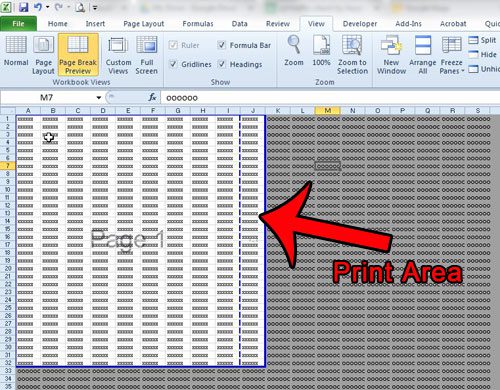The width and height of the screenshot is (500, 390).
Task: Toggle the Formula Bar checkbox
Action: point(221,45)
